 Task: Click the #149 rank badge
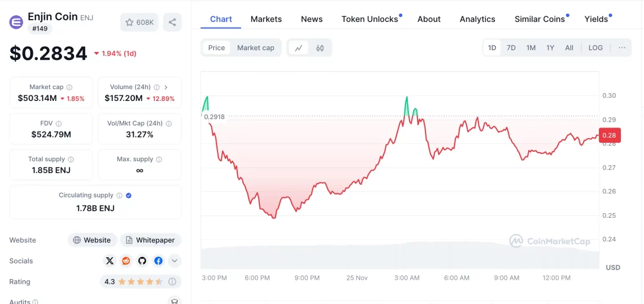(40, 29)
